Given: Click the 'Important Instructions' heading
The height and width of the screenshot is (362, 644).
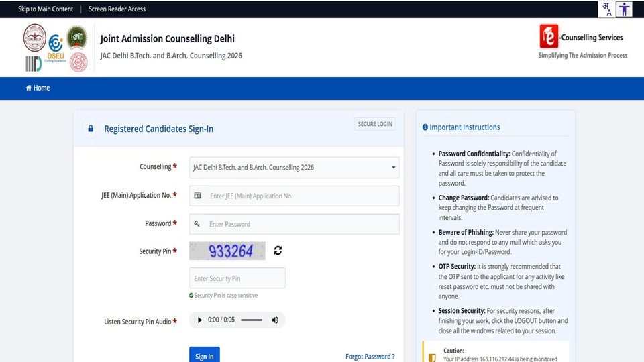Looking at the screenshot, I should tap(464, 127).
